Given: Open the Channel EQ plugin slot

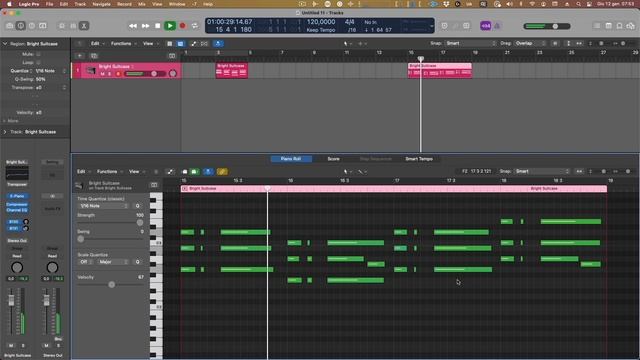Looking at the screenshot, I should coord(17,210).
